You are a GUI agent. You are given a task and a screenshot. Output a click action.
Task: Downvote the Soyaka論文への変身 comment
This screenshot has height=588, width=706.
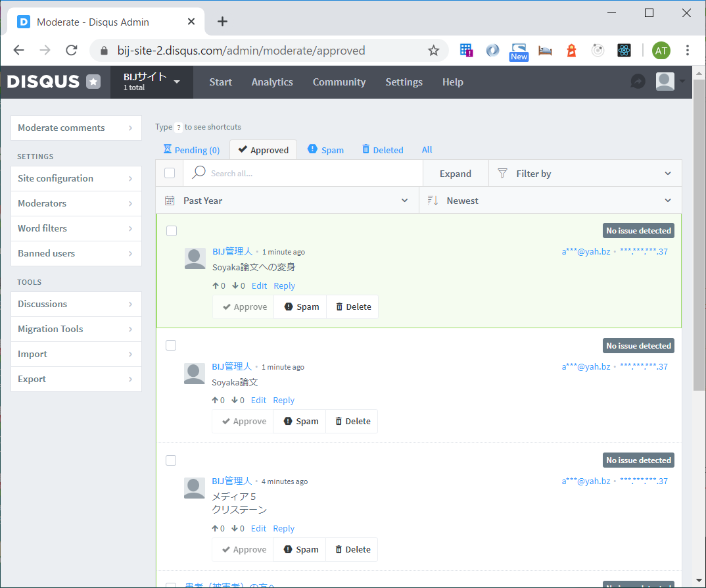(235, 285)
